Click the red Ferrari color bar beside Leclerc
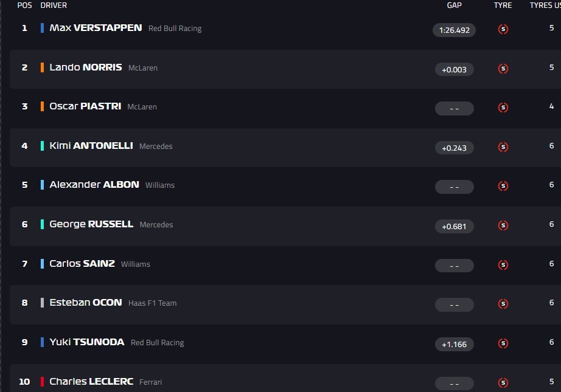 tap(42, 382)
